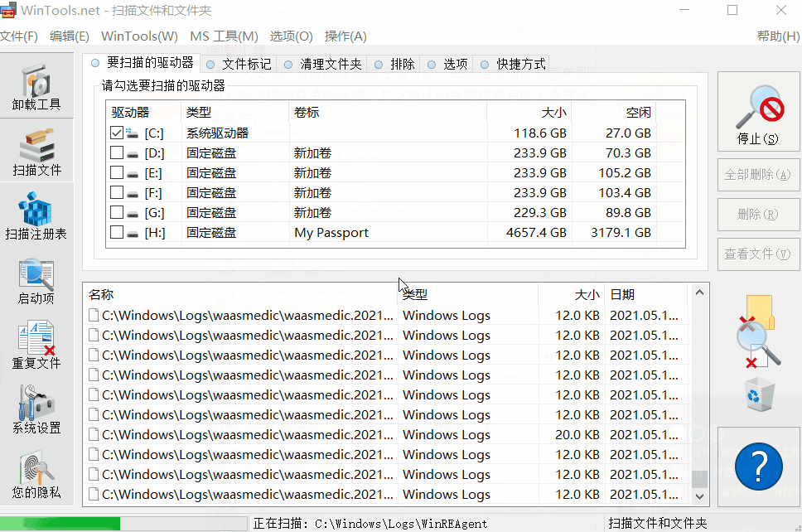Switch to 快捷方式 tab

click(513, 65)
